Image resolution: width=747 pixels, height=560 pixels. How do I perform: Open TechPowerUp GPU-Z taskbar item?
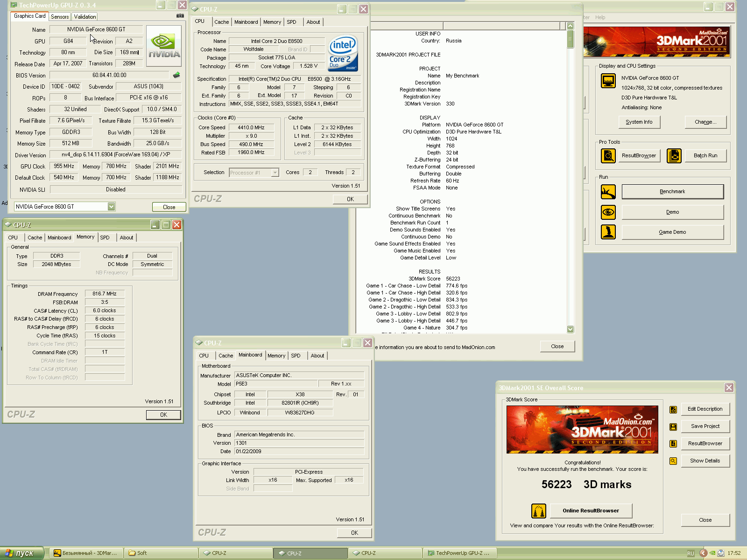[x=459, y=553]
